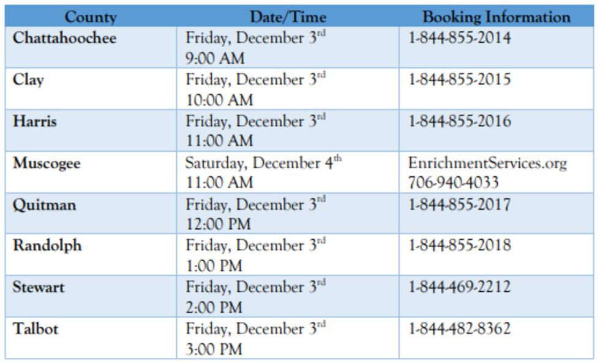Select the Talbot county name cell

point(36,329)
